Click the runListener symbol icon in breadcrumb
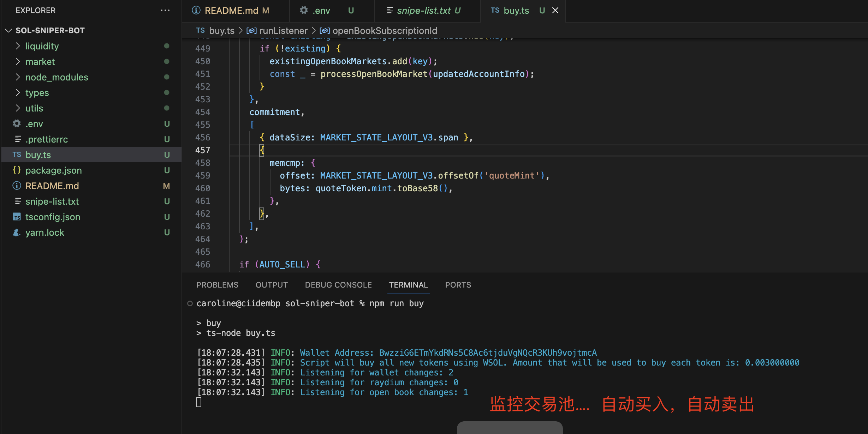Screen dimensions: 868x434 point(251,31)
